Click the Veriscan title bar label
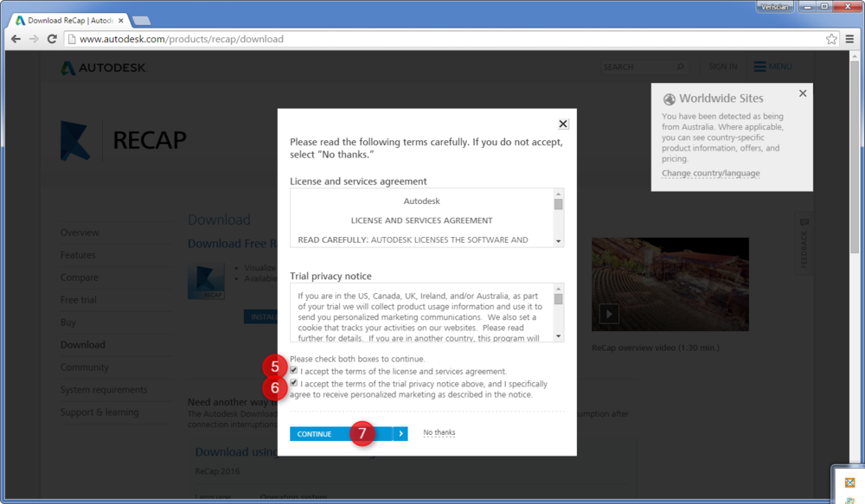This screenshot has width=865, height=504. click(x=774, y=7)
